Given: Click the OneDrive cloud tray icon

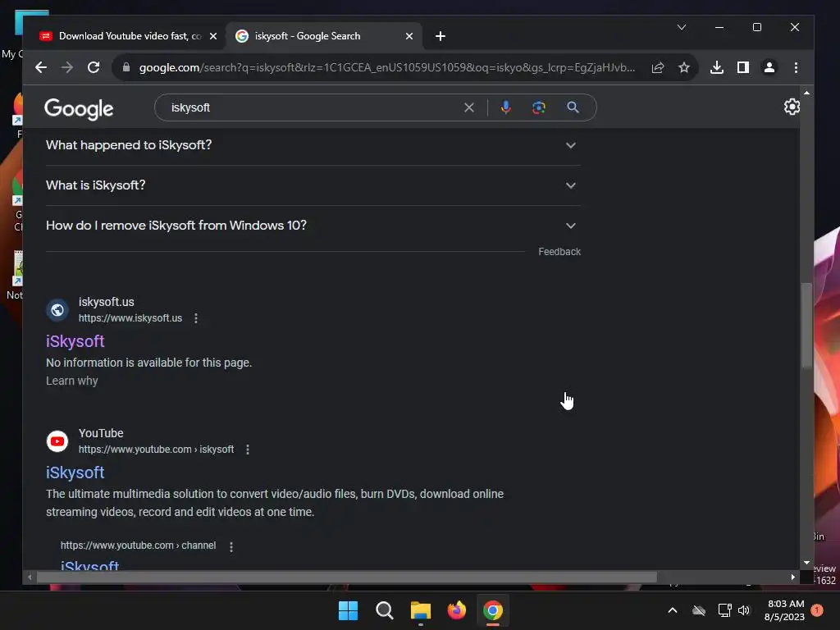Looking at the screenshot, I should (x=699, y=610).
